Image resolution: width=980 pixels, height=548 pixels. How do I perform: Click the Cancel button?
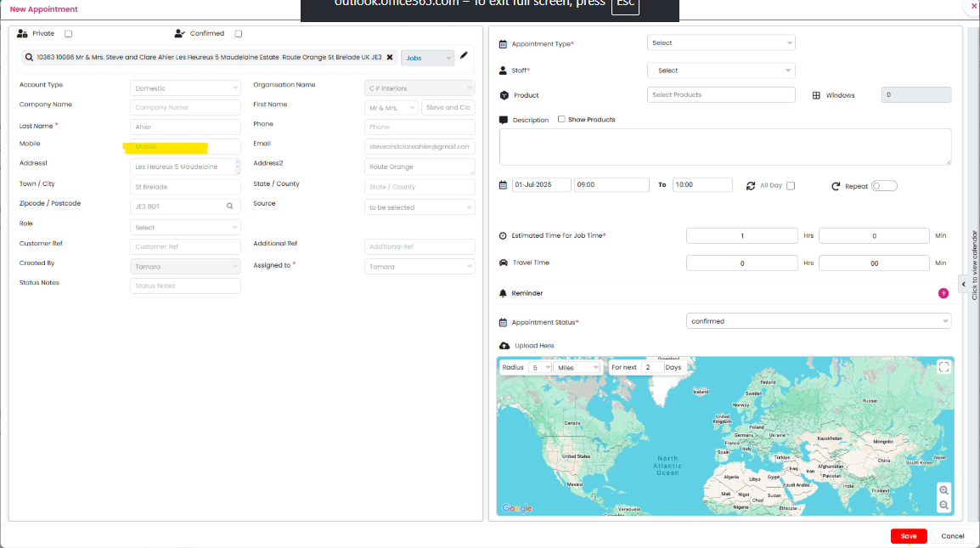[952, 536]
